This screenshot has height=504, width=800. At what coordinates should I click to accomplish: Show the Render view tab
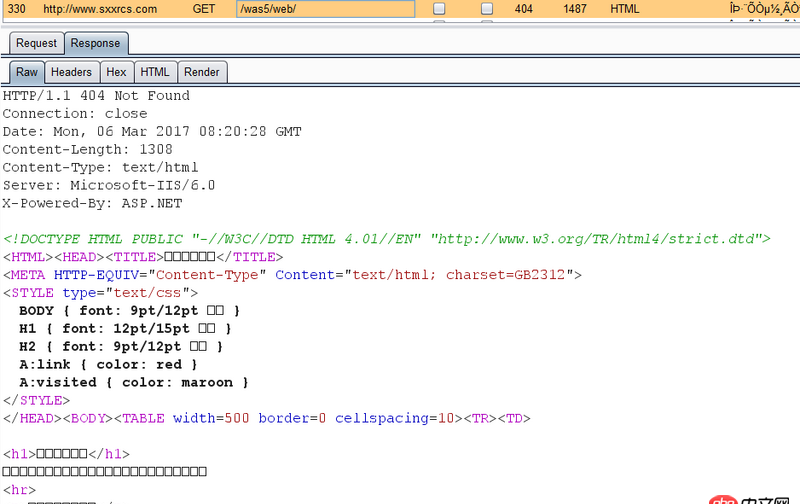pyautogui.click(x=202, y=72)
